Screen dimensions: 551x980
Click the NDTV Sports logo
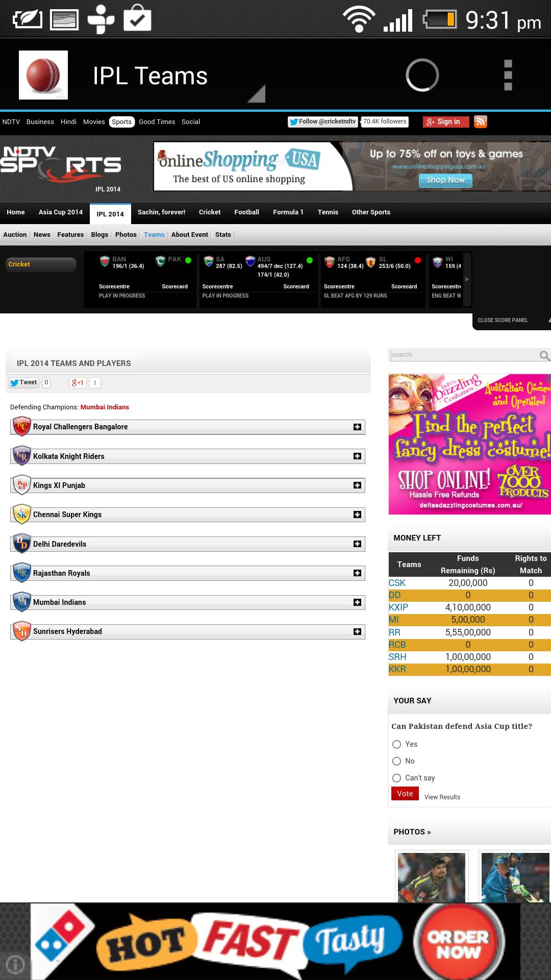click(61, 164)
